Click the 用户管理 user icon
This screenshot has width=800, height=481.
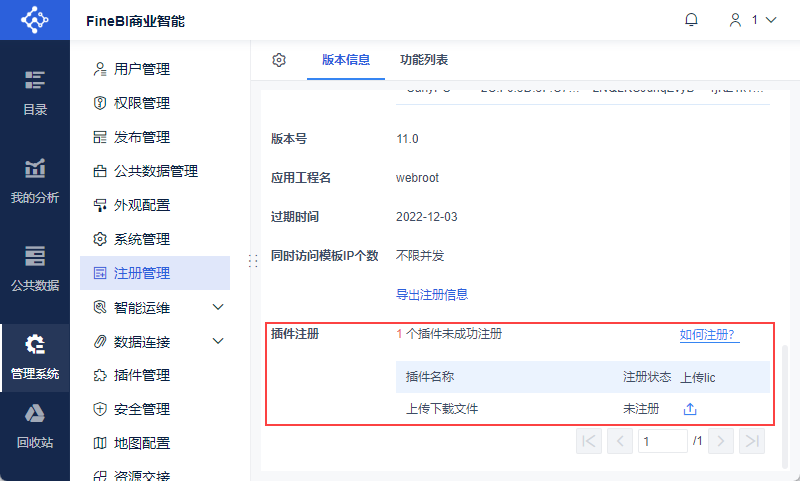tap(100, 69)
